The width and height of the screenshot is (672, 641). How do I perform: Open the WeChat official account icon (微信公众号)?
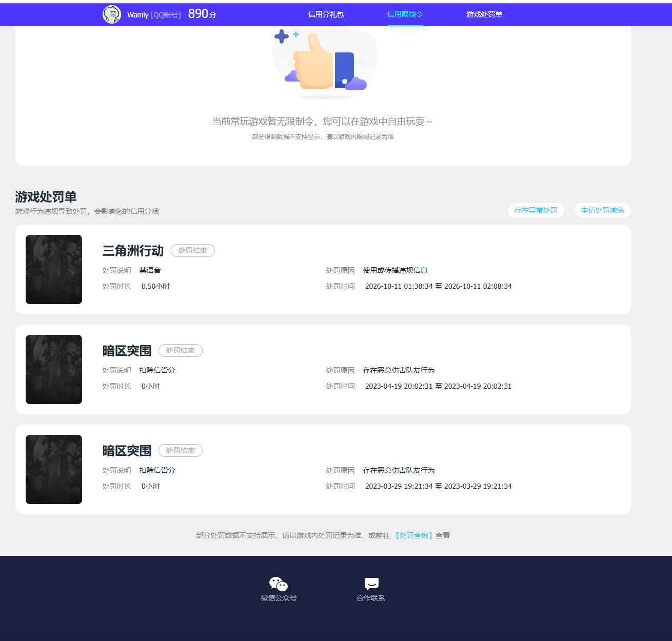pos(279,584)
